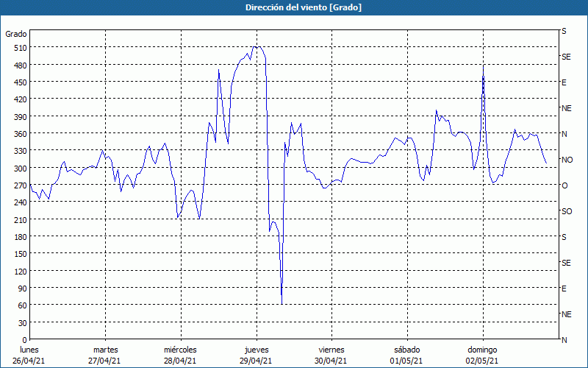The height and width of the screenshot is (368, 588).
Task: Select the 150 value on the y-axis
Action: (x=21, y=254)
